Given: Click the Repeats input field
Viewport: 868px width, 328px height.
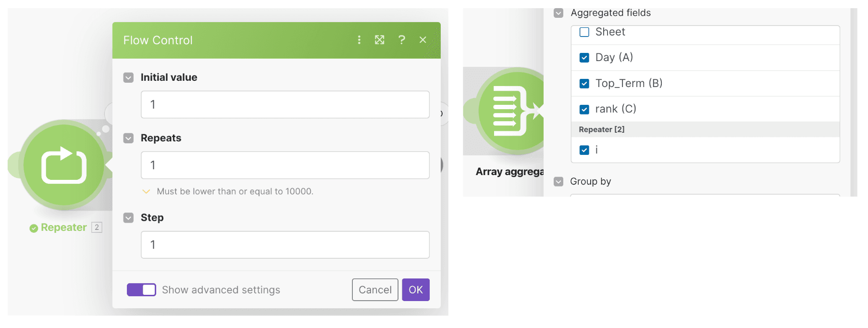Looking at the screenshot, I should coord(285,165).
